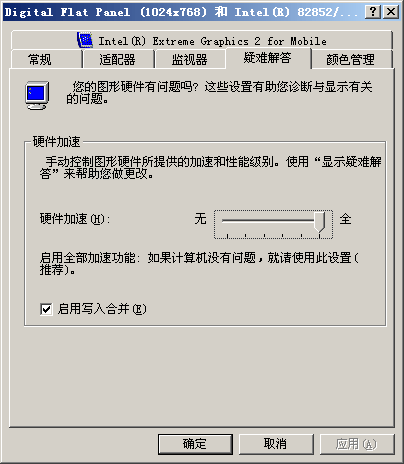
Task: Click the 启用写入合并(E) checkbox label
Action: pos(102,309)
